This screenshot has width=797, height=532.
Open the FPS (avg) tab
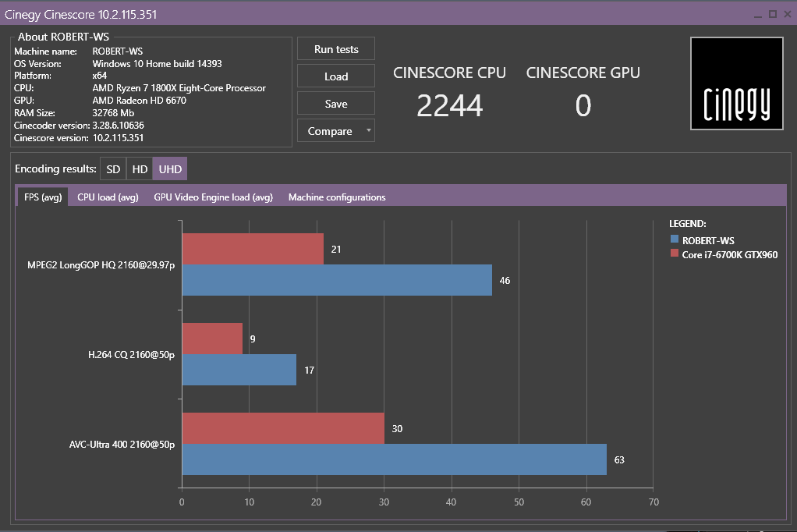(43, 197)
